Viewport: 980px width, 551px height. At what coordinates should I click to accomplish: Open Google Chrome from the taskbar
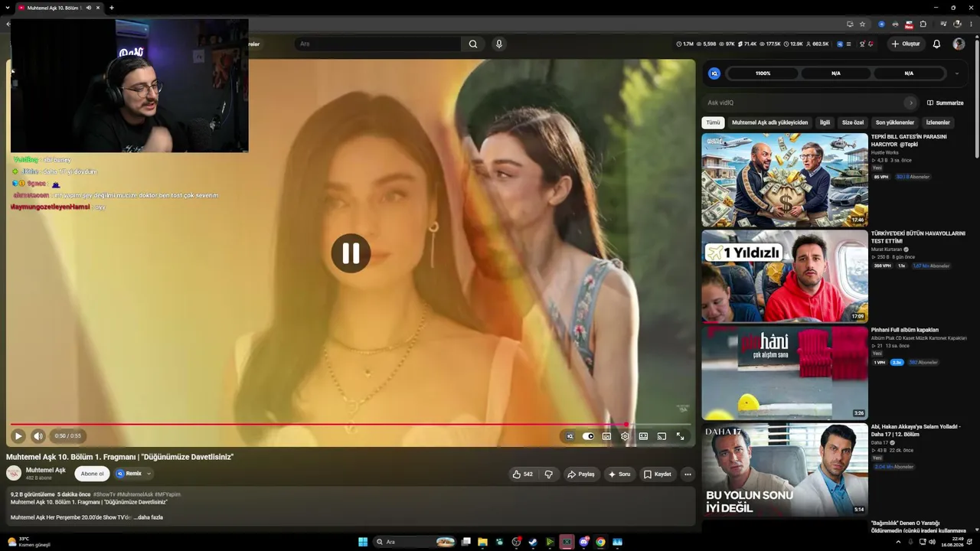pos(600,542)
